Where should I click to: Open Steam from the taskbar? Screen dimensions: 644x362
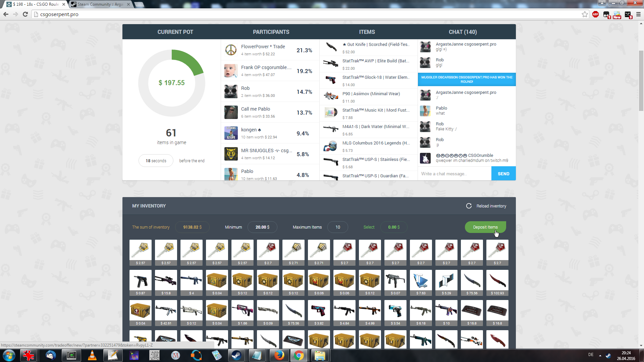(237, 355)
